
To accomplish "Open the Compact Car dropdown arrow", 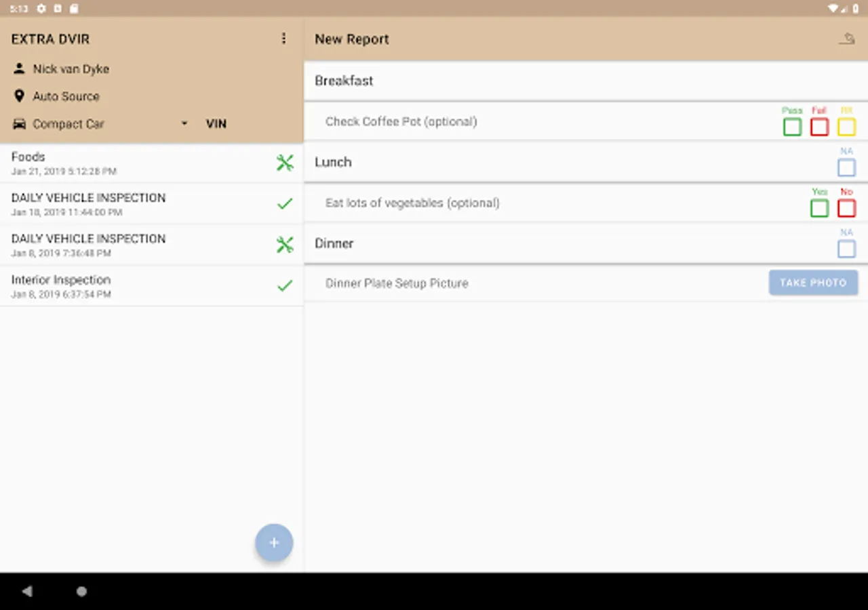I will coord(184,124).
